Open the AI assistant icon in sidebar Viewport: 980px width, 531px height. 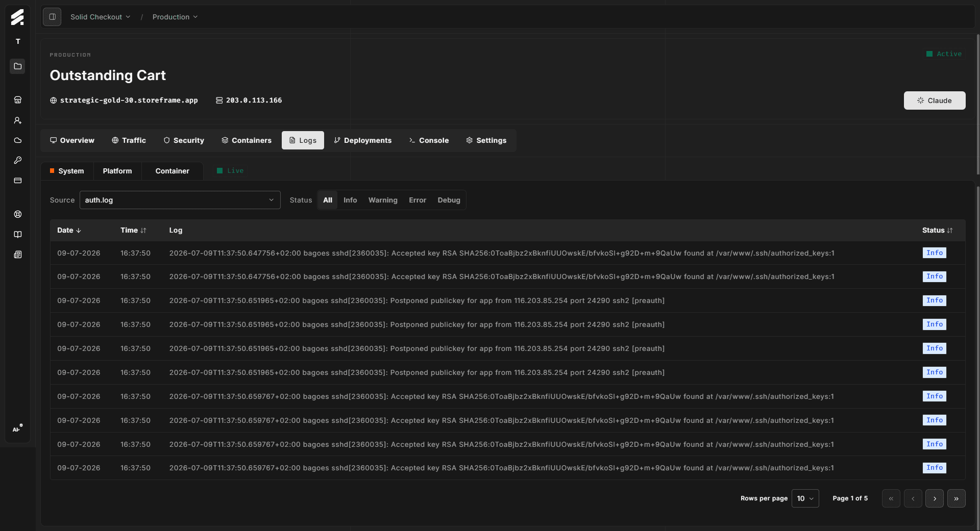(x=18, y=428)
